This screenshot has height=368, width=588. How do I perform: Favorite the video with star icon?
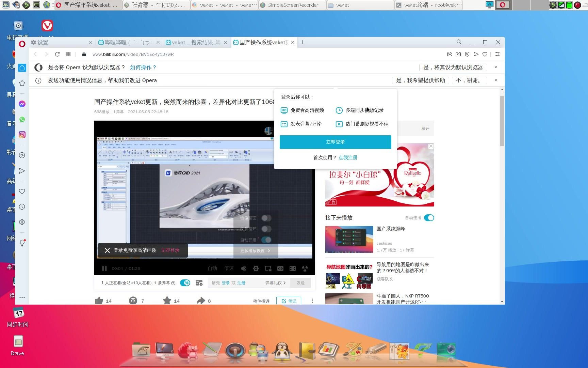[167, 301]
